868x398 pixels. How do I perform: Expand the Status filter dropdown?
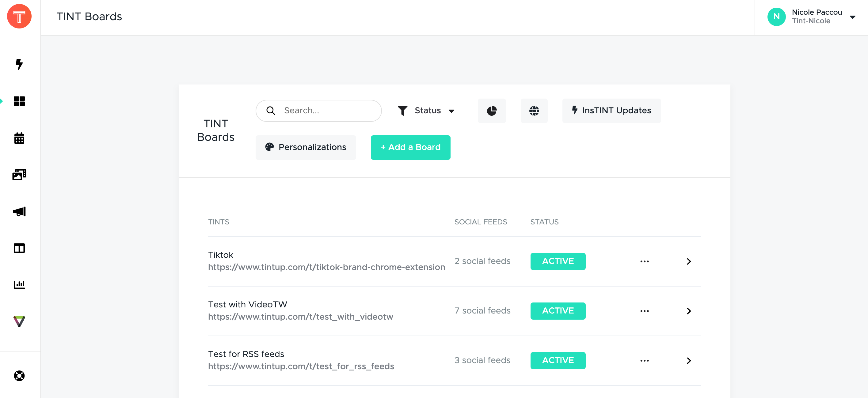(x=426, y=111)
